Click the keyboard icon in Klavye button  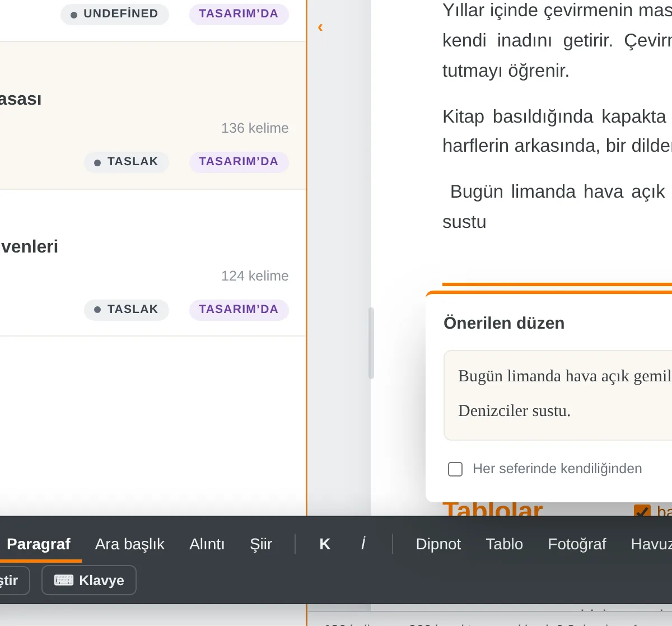64,580
